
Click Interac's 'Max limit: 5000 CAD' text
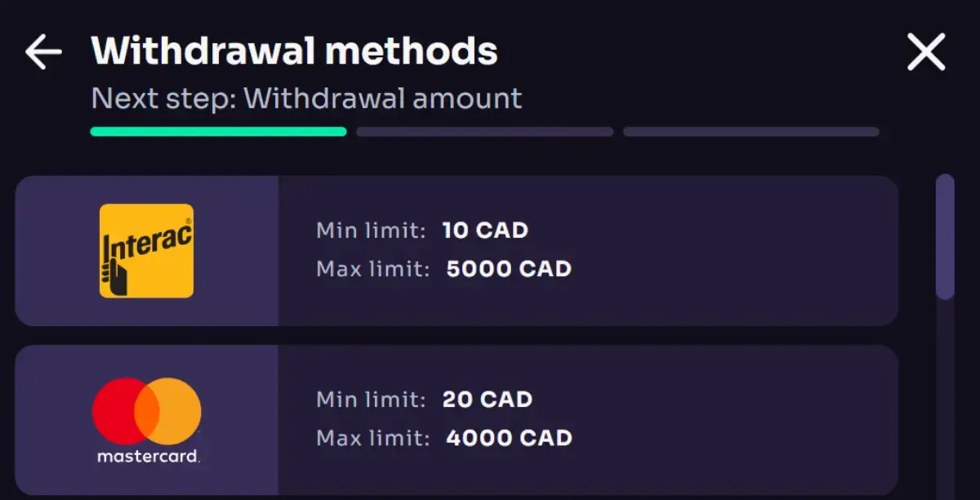click(443, 269)
